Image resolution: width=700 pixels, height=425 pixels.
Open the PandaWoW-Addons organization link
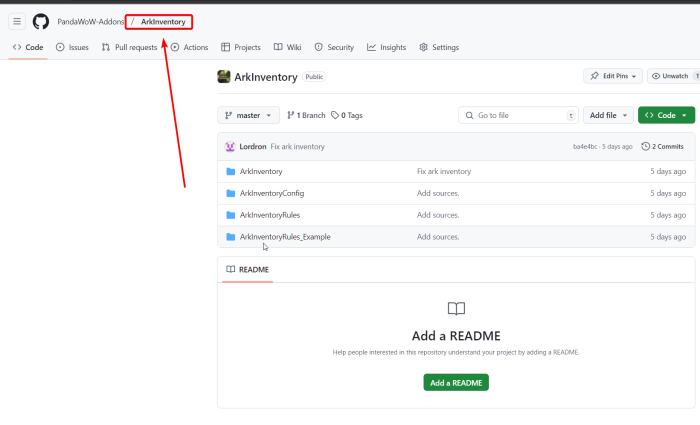tap(91, 21)
